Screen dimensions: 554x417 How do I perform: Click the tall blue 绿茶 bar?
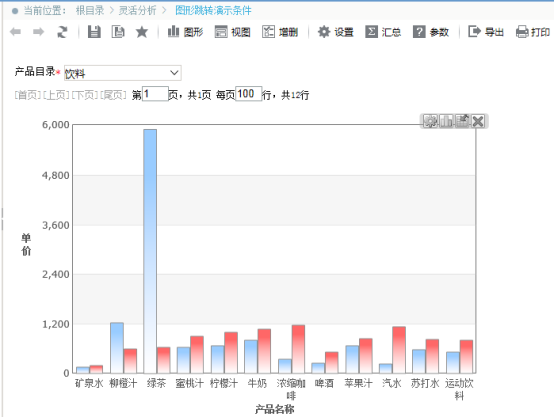tap(150, 251)
